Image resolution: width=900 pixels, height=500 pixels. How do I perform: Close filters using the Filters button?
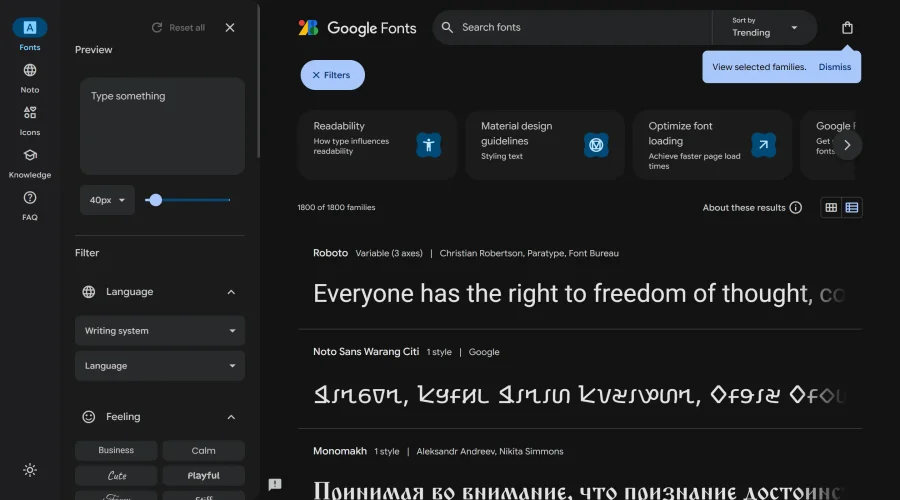(x=332, y=75)
